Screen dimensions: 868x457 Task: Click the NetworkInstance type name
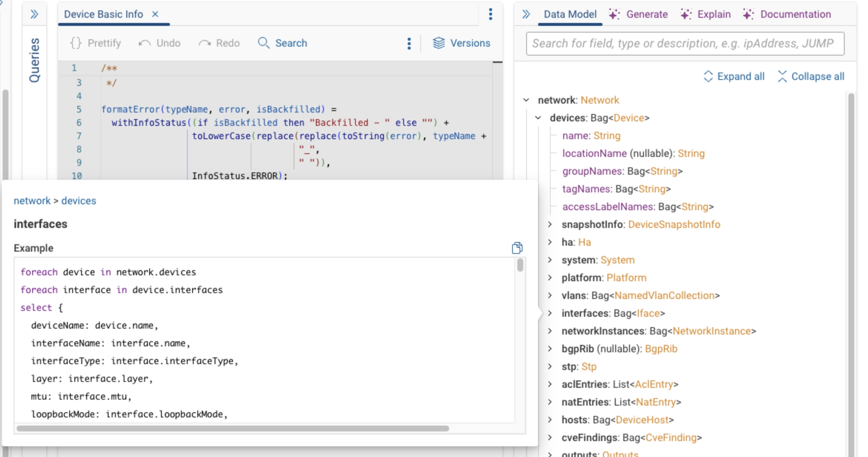point(711,331)
